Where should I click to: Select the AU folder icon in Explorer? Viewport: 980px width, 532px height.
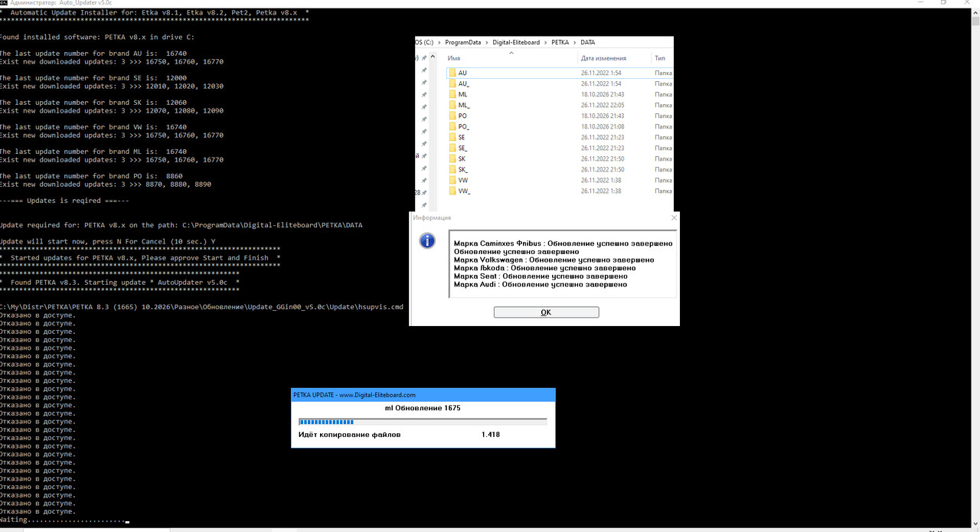coord(452,73)
